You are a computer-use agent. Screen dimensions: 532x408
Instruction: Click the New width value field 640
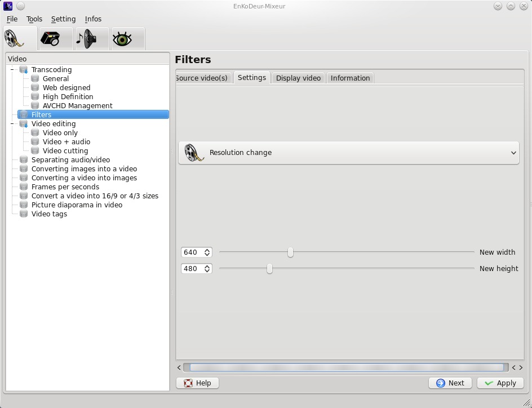pyautogui.click(x=192, y=252)
